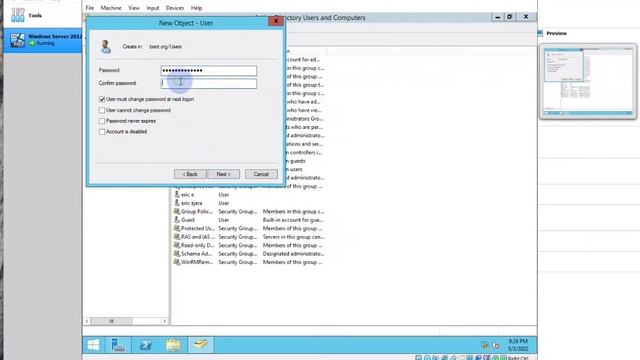Click the VirtualBox Tools icon
This screenshot has height=360, width=640.
click(18, 15)
